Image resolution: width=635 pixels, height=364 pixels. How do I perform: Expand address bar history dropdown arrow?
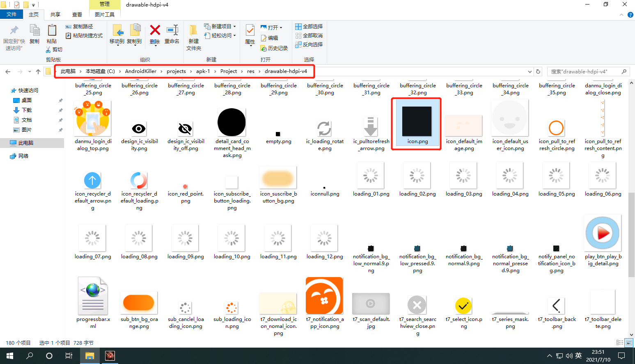(530, 71)
